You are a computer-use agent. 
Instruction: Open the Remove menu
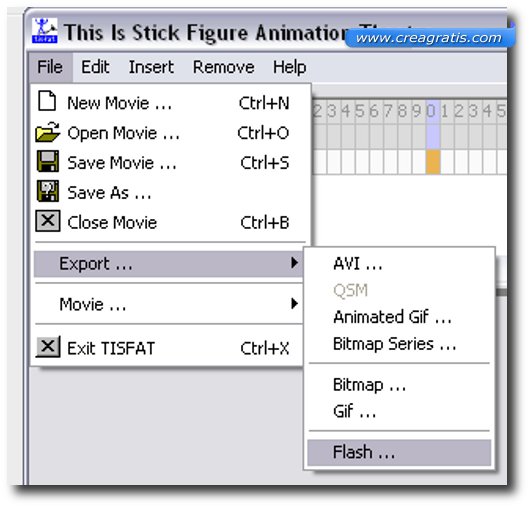(x=223, y=67)
